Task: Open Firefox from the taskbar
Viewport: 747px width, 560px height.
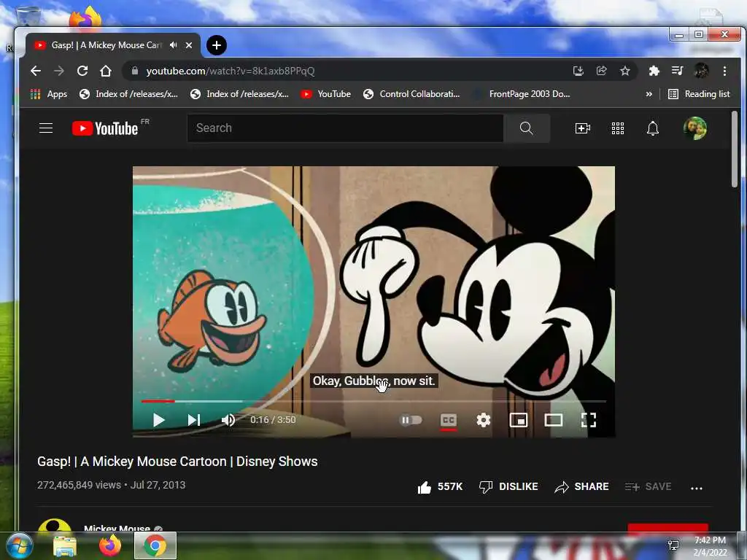Action: pyautogui.click(x=109, y=545)
